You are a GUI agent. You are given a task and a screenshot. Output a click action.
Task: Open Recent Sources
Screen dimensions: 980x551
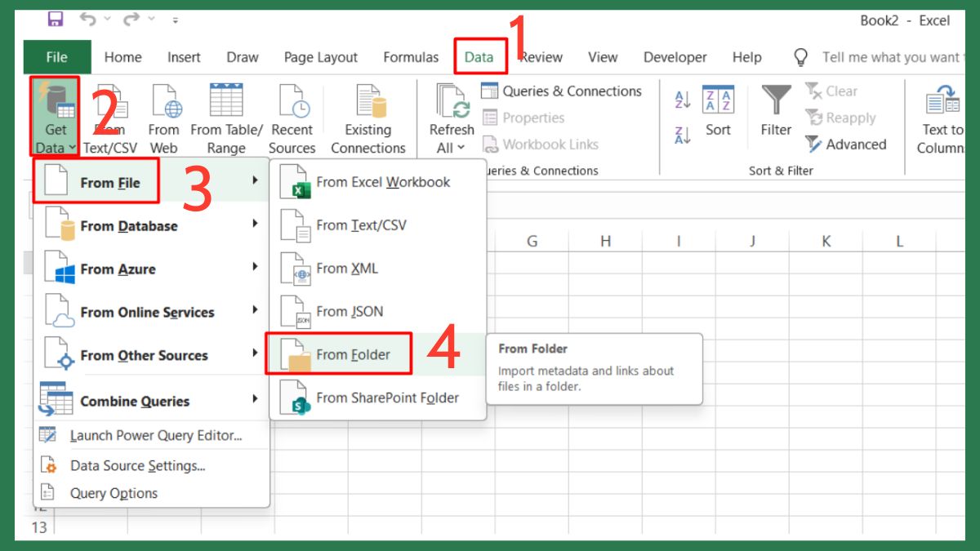[x=292, y=118]
